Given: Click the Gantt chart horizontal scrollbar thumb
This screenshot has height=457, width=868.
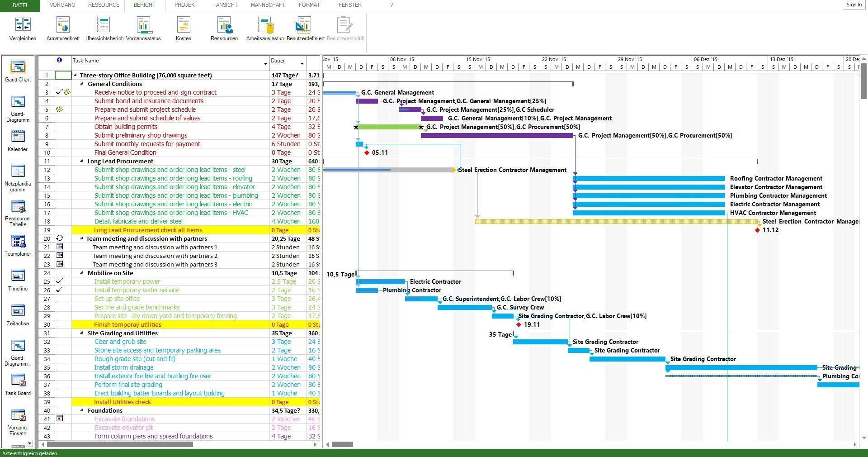Looking at the screenshot, I should tap(342, 444).
